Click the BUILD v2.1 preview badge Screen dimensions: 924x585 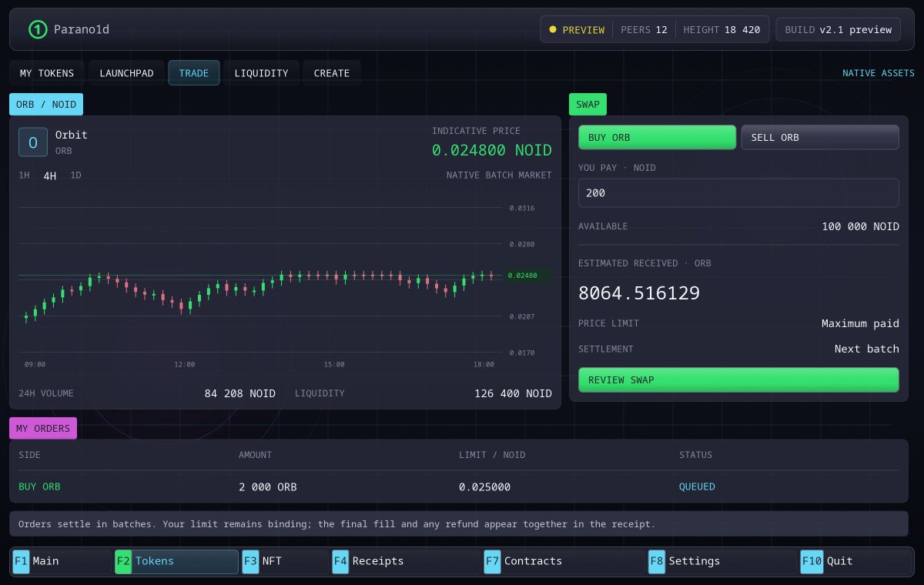click(x=839, y=30)
